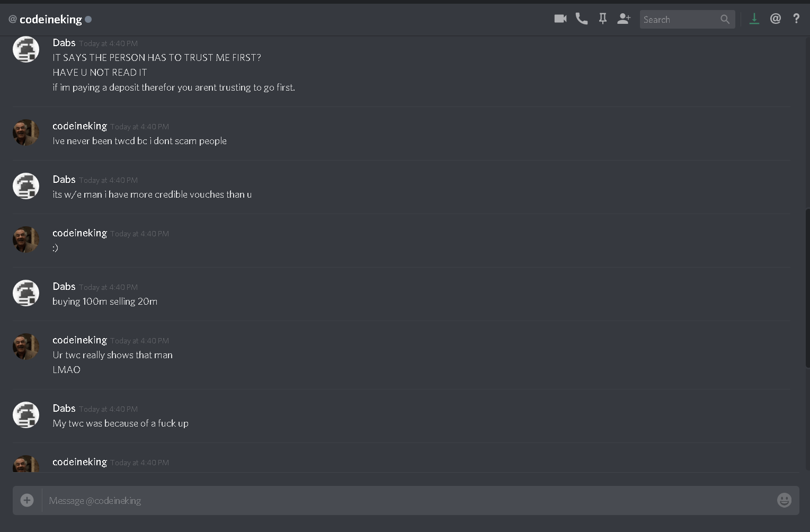Open the emoji picker

coord(784,500)
